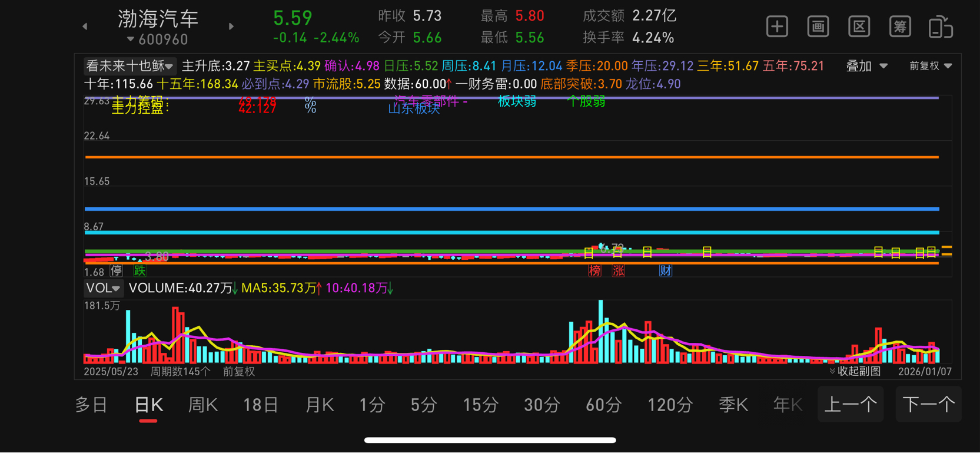The image size is (980, 453).
Task: Click the 上一个 previous button
Action: pyautogui.click(x=851, y=405)
